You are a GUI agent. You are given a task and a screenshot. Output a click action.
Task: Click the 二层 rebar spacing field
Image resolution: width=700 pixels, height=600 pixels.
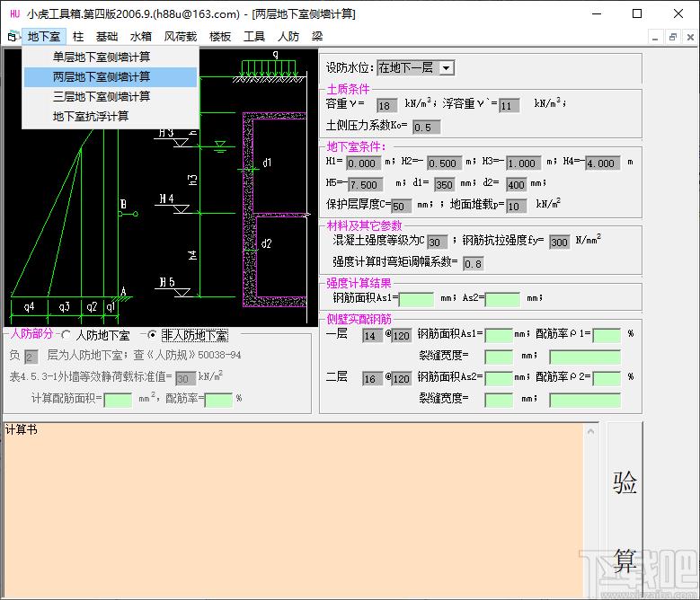coord(402,379)
